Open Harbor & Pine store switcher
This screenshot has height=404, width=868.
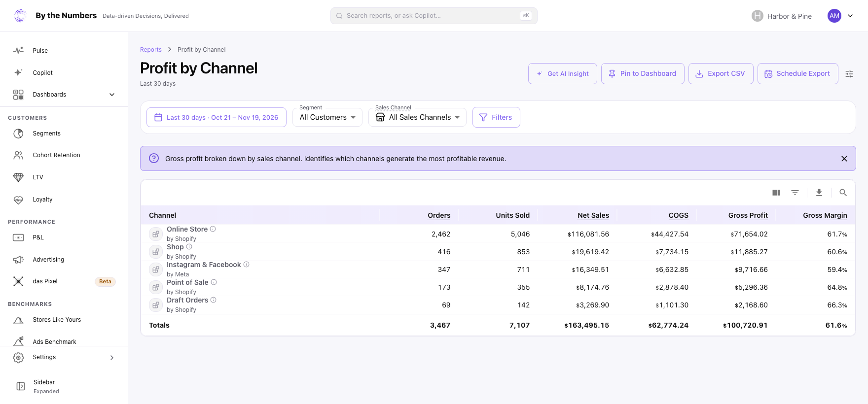[x=782, y=16]
